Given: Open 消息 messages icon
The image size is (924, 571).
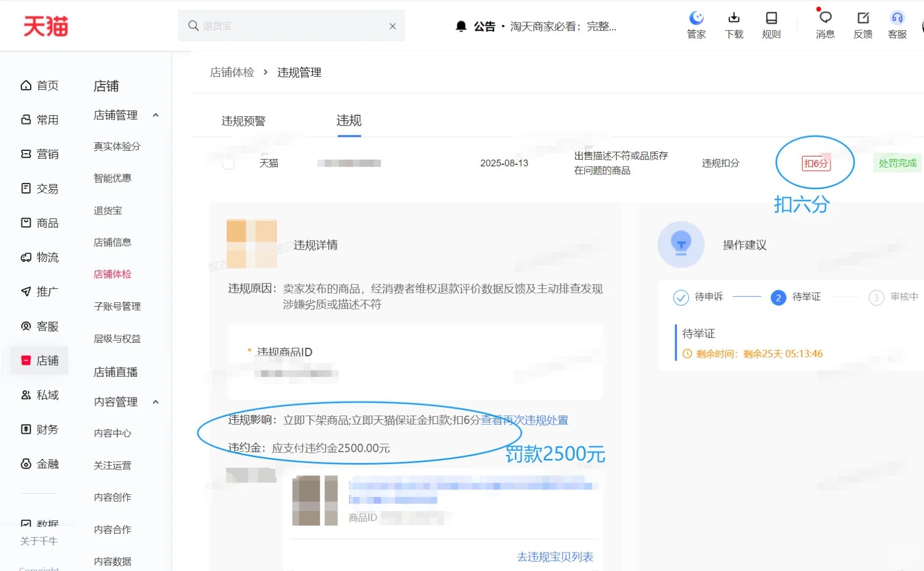Looking at the screenshot, I should 825,25.
